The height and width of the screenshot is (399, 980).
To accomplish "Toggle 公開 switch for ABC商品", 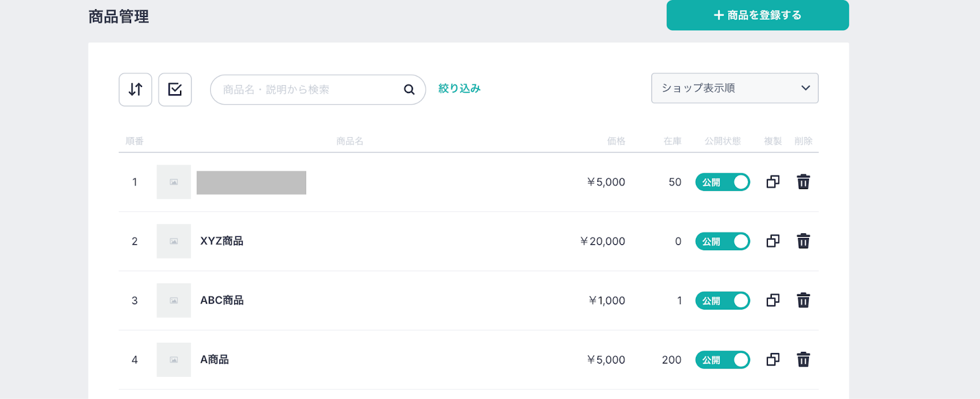I will tap(723, 300).
